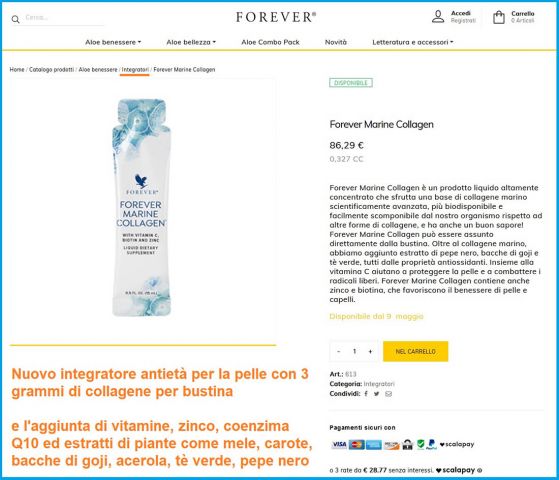Share product on Facebook icon

click(x=366, y=394)
